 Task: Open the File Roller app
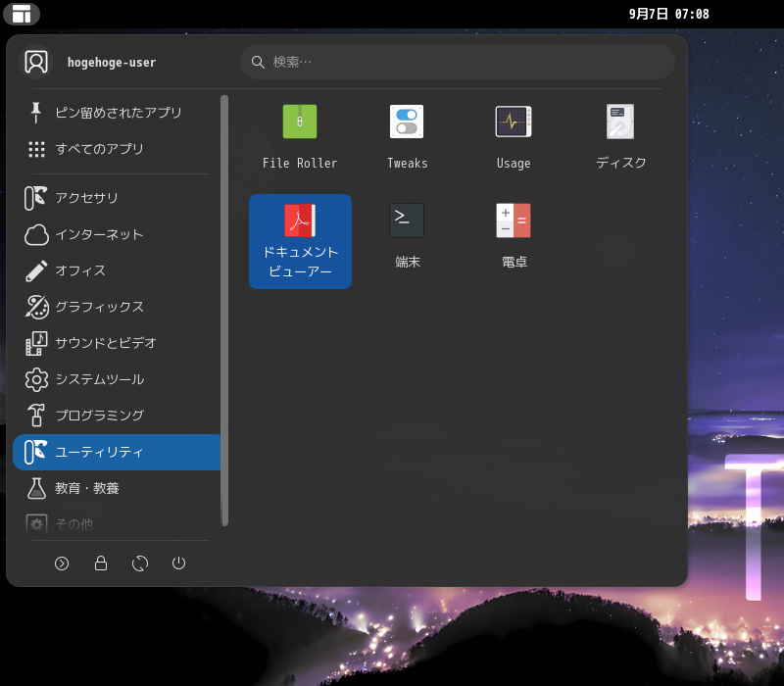tap(300, 137)
